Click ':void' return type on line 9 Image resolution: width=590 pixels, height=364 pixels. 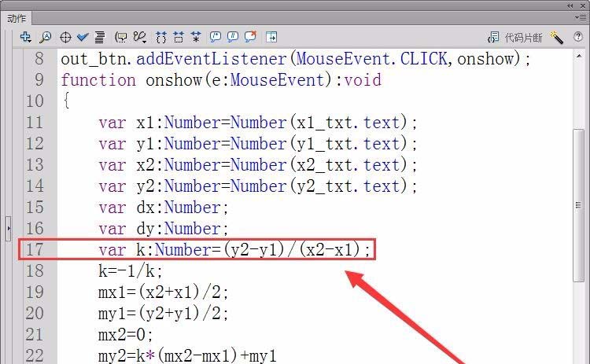(358, 79)
